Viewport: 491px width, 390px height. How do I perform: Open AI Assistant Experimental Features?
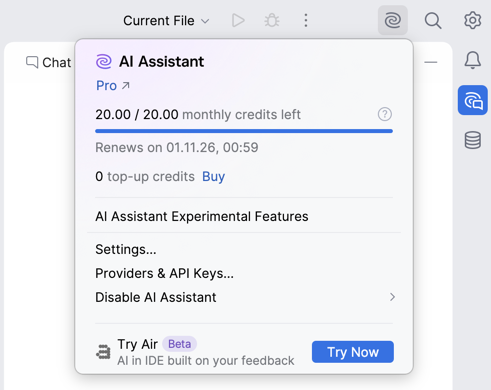(x=202, y=216)
